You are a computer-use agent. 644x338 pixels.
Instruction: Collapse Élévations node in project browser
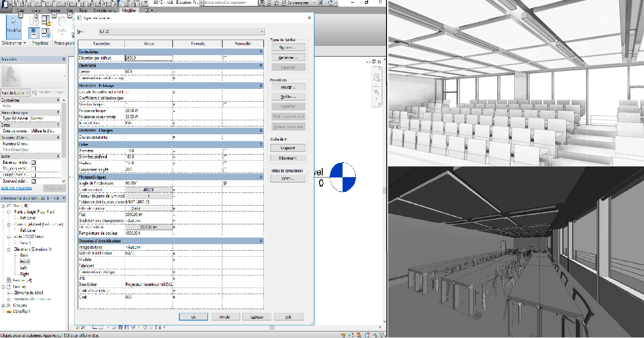pos(9,249)
